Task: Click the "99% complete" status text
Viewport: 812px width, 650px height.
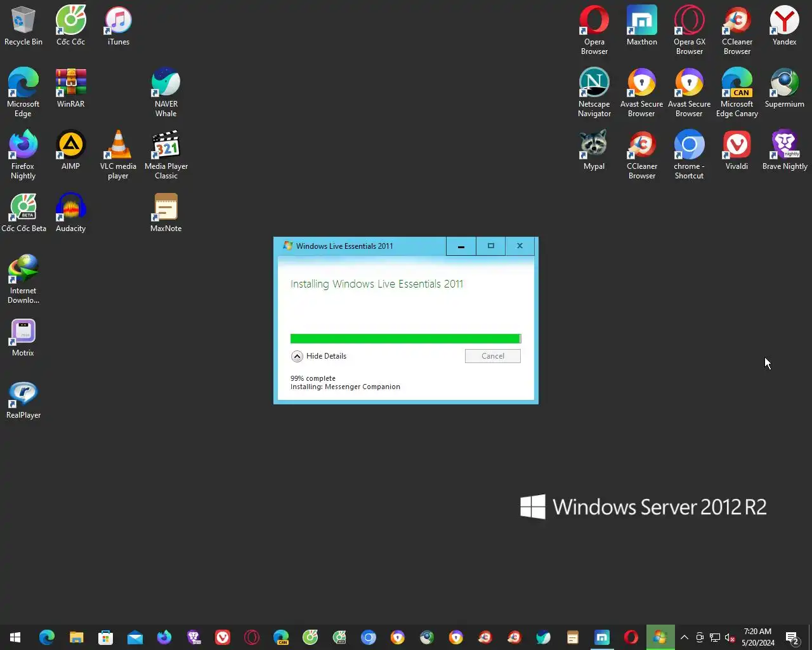Action: (313, 378)
